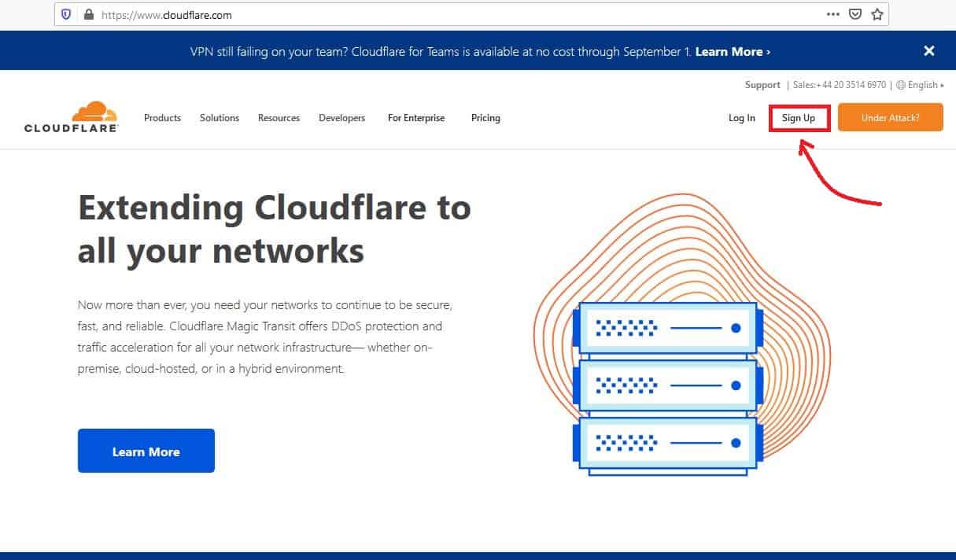Click the tracking protection shield icon
The width and height of the screenshot is (956, 560).
(x=66, y=14)
